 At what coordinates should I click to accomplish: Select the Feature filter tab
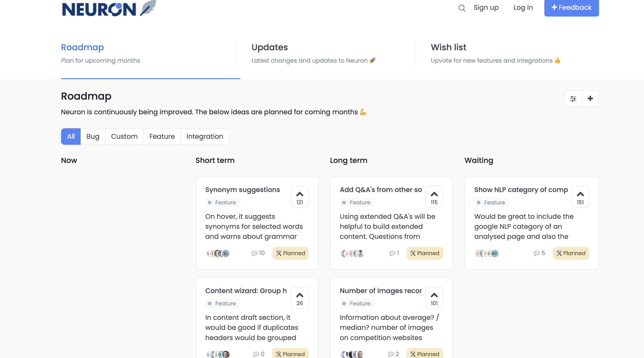point(162,136)
